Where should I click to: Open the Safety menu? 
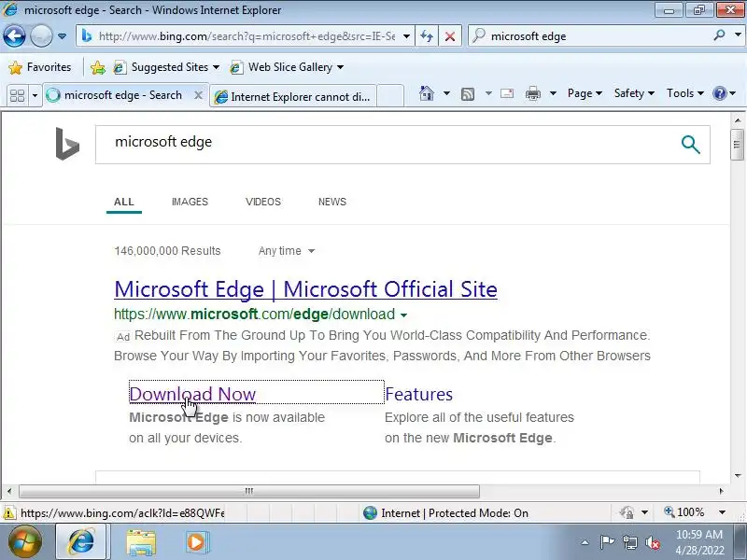point(634,93)
